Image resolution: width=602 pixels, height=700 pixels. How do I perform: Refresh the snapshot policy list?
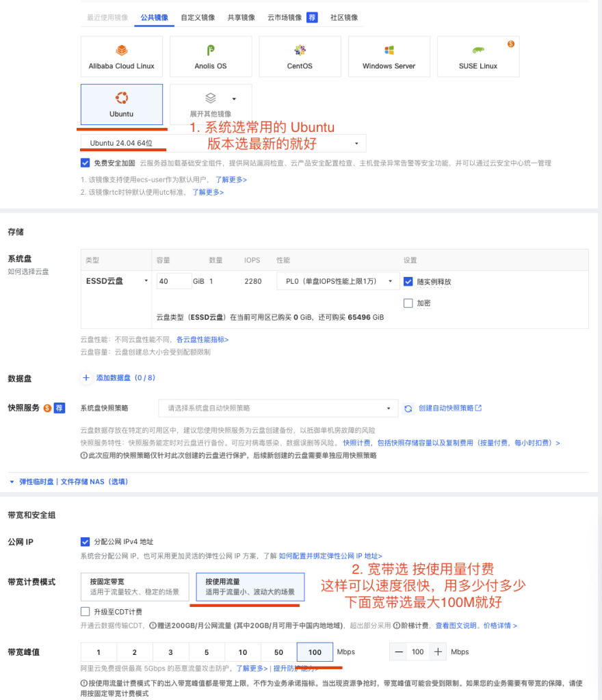(x=408, y=409)
